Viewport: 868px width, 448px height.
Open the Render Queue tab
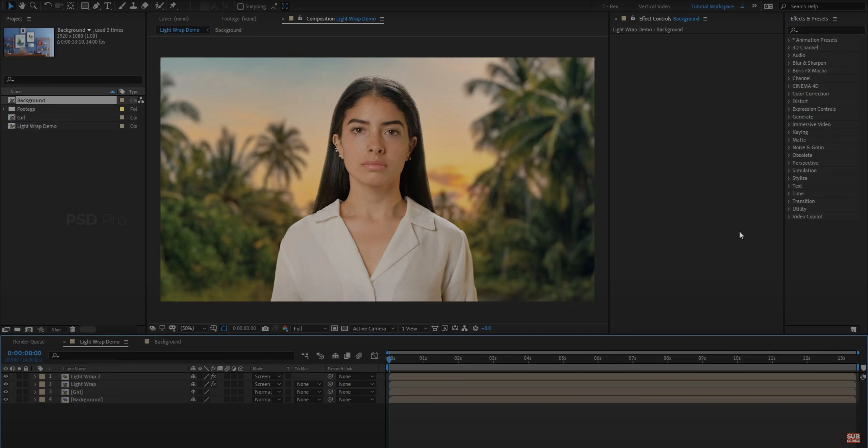click(29, 342)
